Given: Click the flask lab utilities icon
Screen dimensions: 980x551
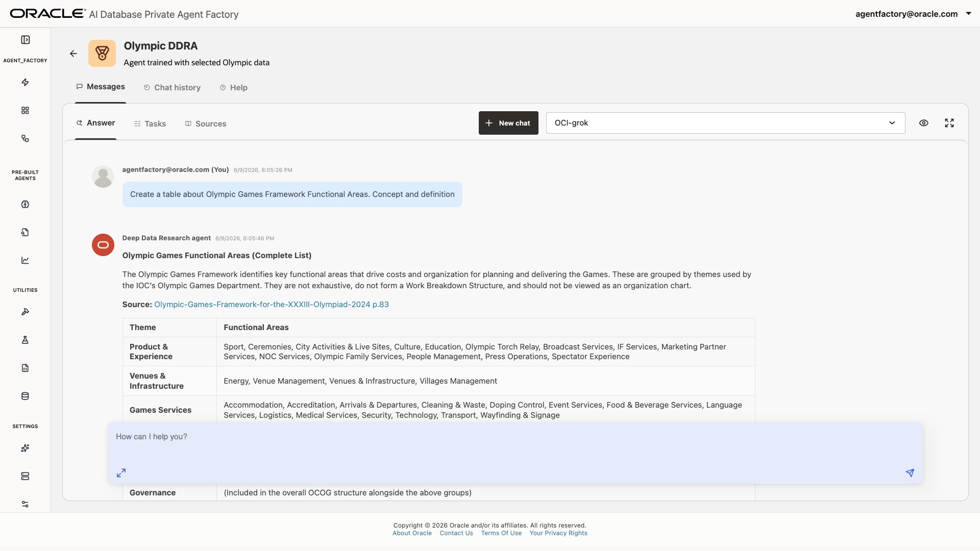Looking at the screenshot, I should pos(25,340).
